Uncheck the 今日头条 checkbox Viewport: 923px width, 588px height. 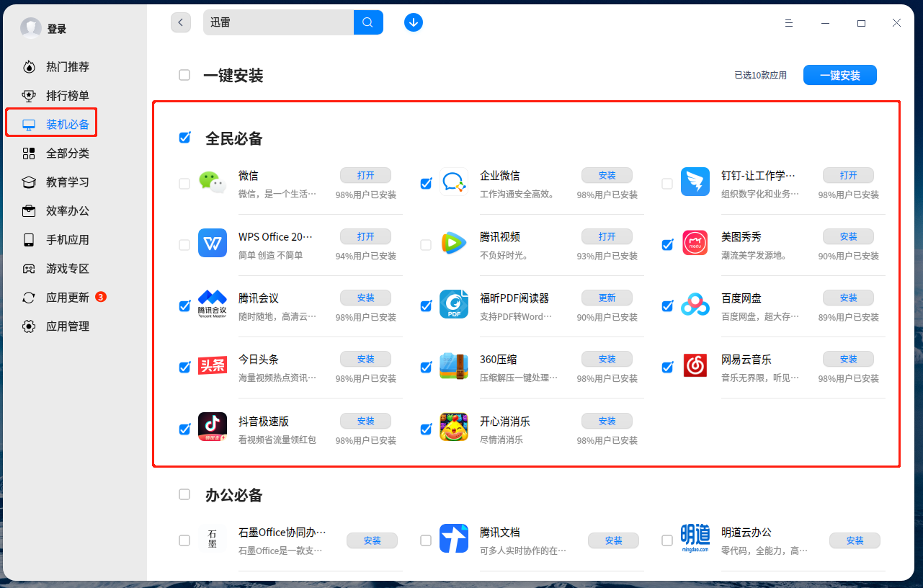tap(184, 367)
